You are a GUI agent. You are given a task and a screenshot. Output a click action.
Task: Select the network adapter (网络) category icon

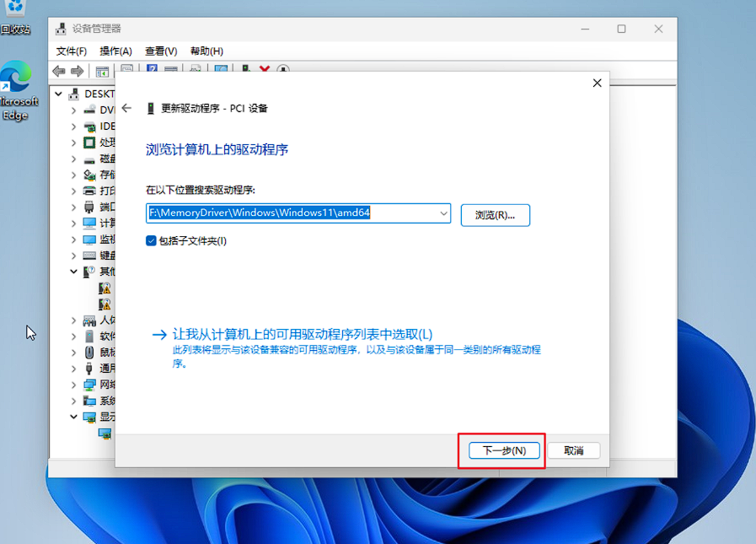click(89, 385)
